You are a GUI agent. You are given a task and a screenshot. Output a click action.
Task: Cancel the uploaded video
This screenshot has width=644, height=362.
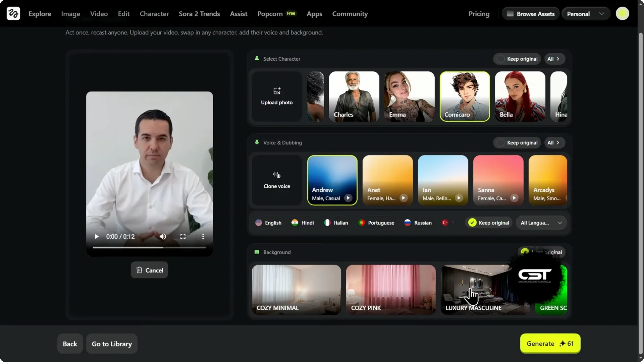[x=149, y=270]
